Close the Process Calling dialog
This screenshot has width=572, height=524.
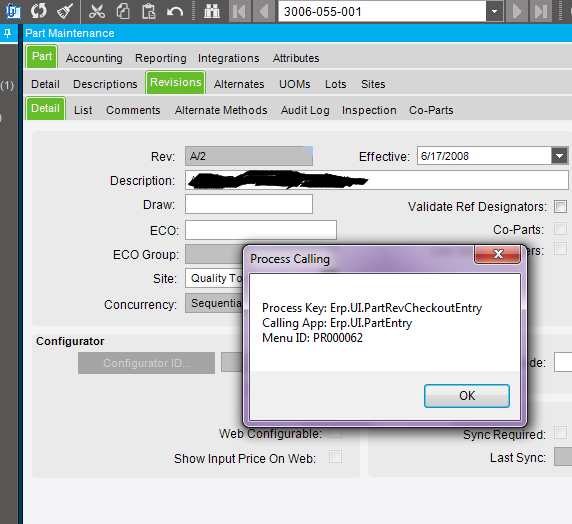pyautogui.click(x=497, y=254)
